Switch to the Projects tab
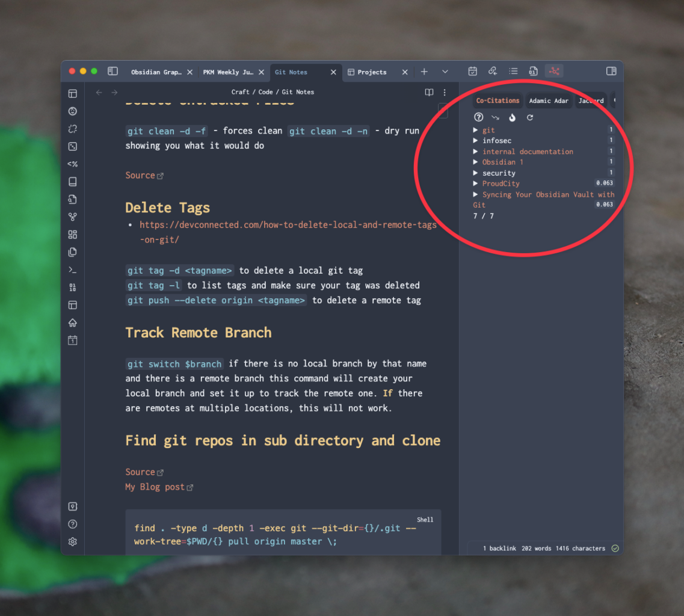Viewport: 684px width, 616px height. (x=372, y=72)
